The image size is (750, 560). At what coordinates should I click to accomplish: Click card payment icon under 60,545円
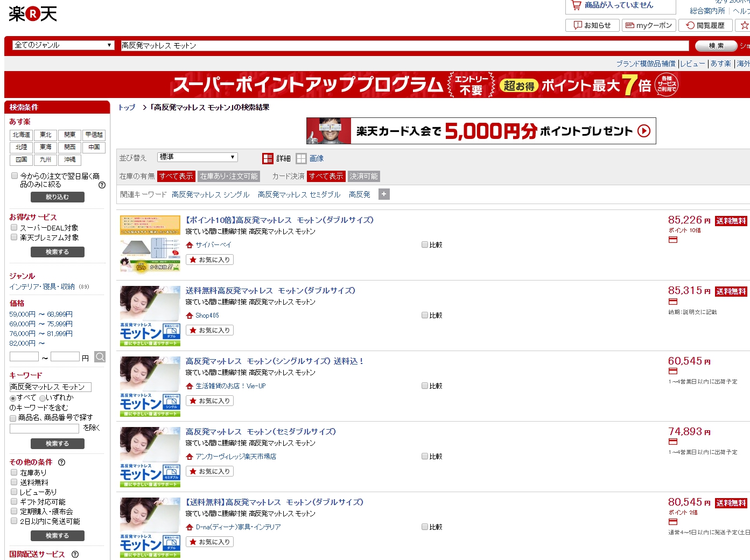tap(673, 371)
